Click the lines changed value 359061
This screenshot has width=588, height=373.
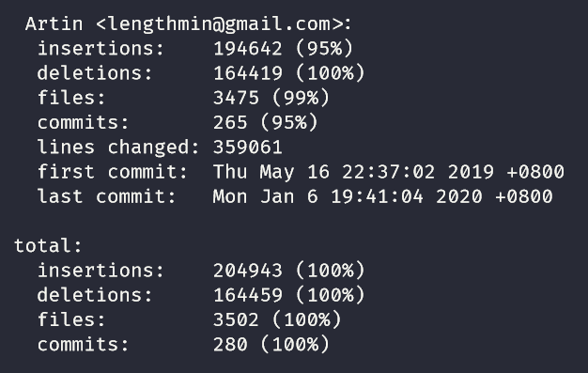[247, 148]
